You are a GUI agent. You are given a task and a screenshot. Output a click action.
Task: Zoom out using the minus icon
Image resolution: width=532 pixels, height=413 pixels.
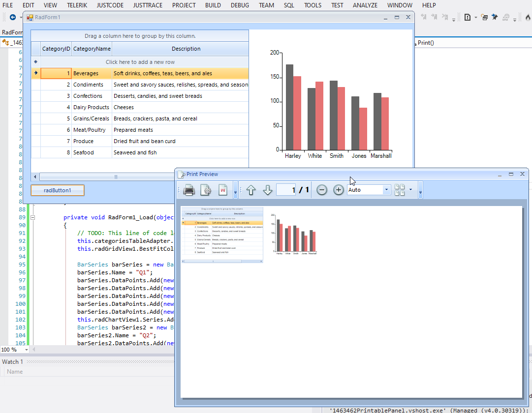click(x=322, y=190)
